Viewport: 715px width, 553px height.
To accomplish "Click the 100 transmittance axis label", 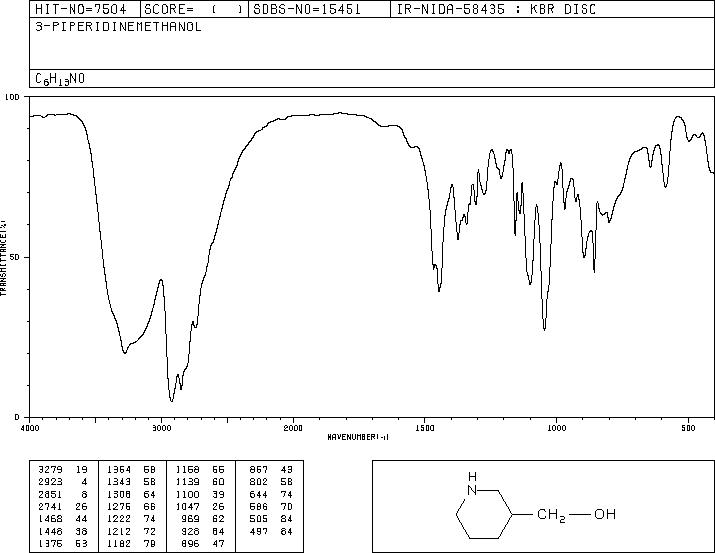I will [12, 97].
